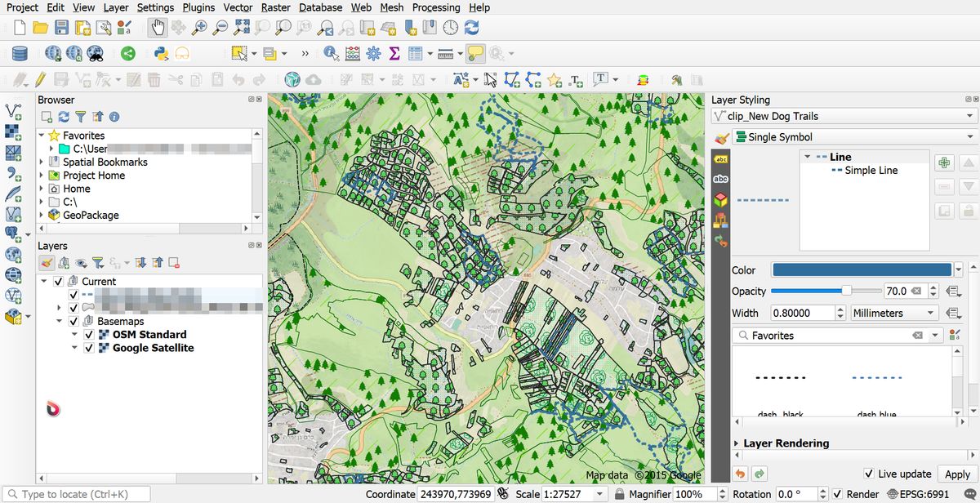
Task: Open Statistical Summary sigma icon
Action: (x=394, y=54)
